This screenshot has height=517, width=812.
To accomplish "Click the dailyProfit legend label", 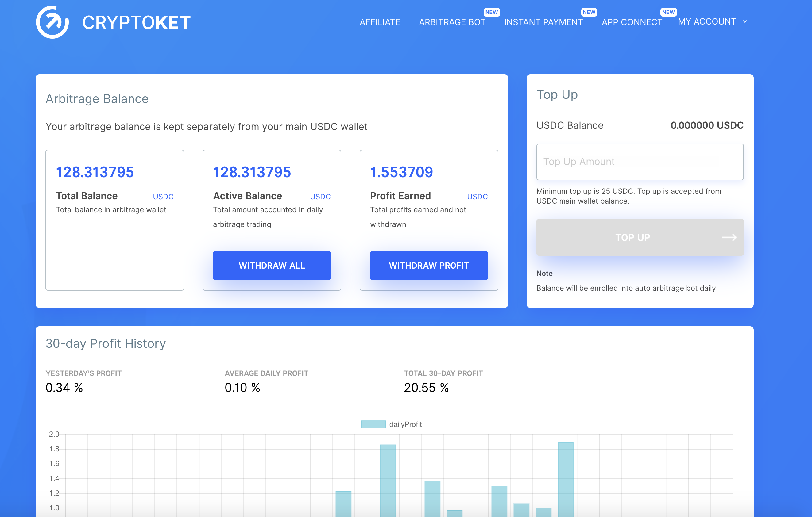I will pos(405,424).
